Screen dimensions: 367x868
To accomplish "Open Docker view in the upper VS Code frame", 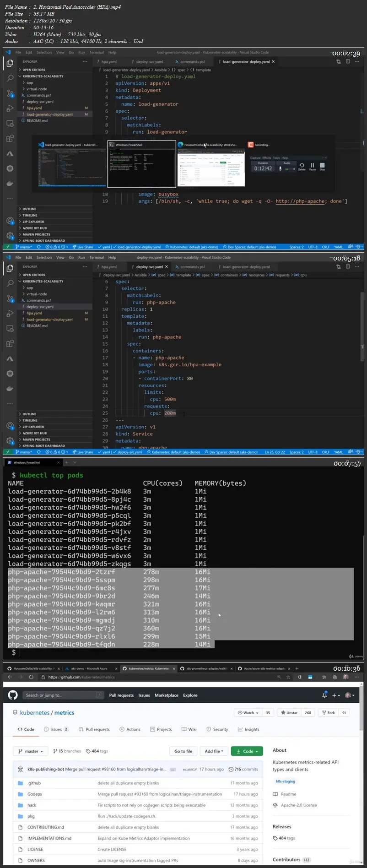I will (x=10, y=184).
